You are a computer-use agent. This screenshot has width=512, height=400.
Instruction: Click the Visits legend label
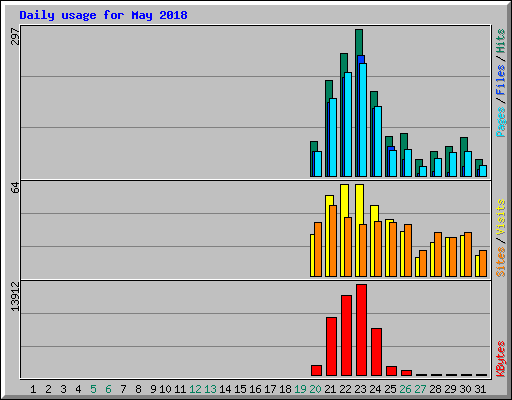click(500, 218)
